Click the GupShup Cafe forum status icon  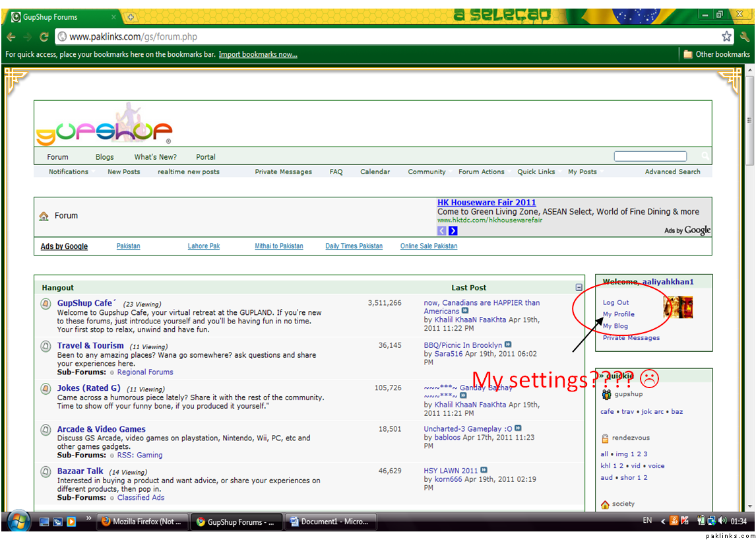[x=46, y=304]
